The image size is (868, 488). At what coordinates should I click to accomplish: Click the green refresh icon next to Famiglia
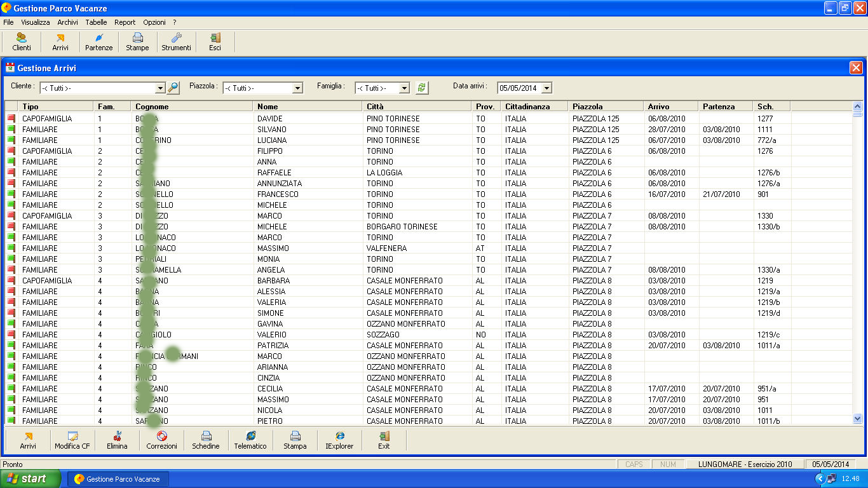coord(422,88)
